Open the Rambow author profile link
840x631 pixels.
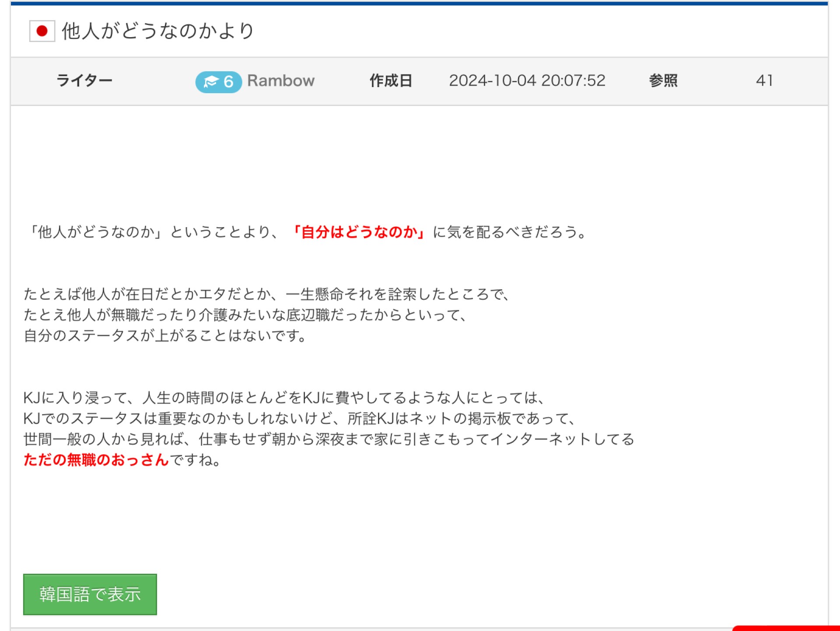(280, 81)
